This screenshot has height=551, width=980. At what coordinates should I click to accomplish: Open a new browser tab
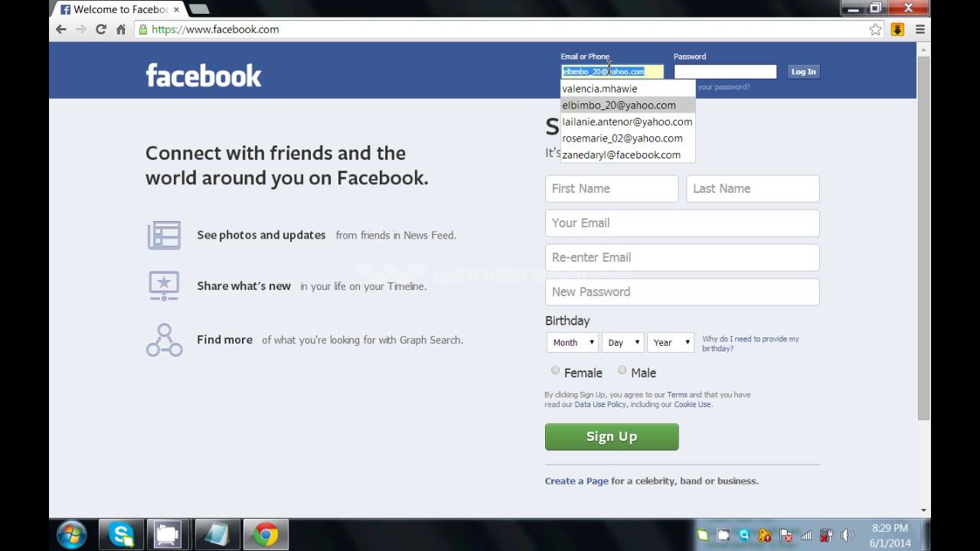click(198, 9)
